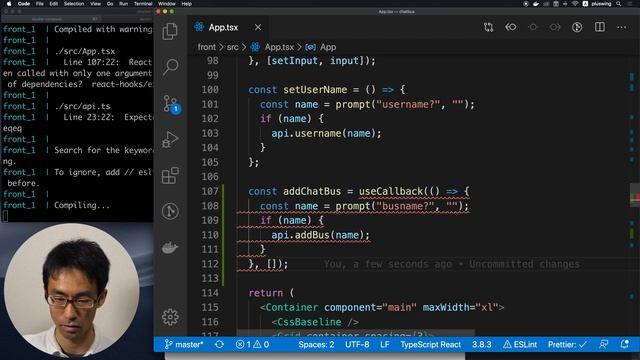640x360 pixels.
Task: Open the Go menu
Action: 110,4
